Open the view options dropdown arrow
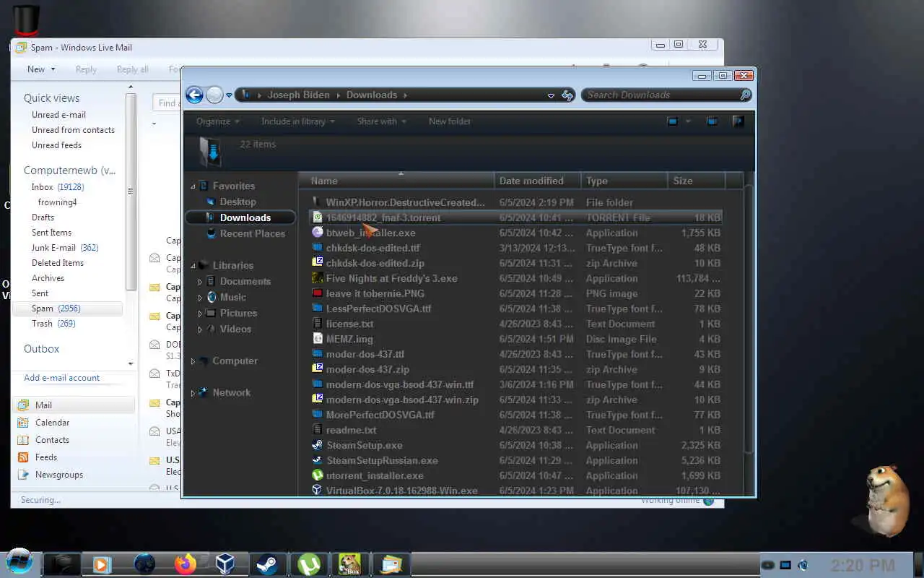Screen dimensions: 924x578 coord(688,121)
